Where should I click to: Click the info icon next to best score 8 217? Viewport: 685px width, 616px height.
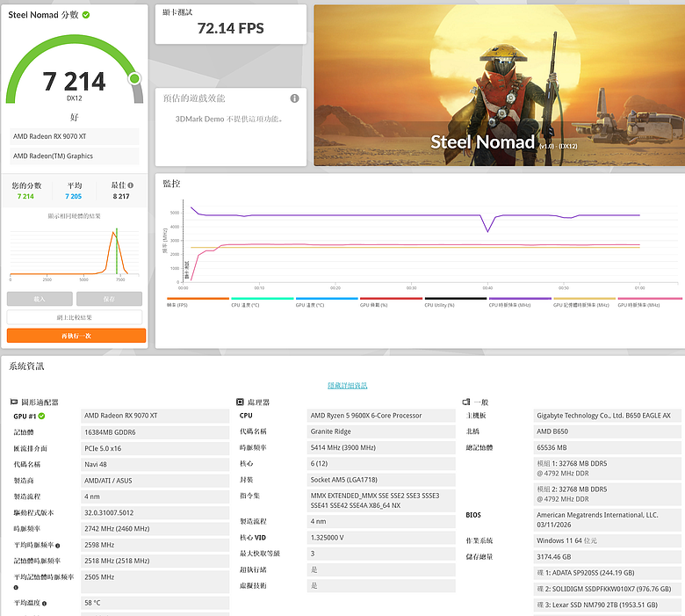point(131,185)
